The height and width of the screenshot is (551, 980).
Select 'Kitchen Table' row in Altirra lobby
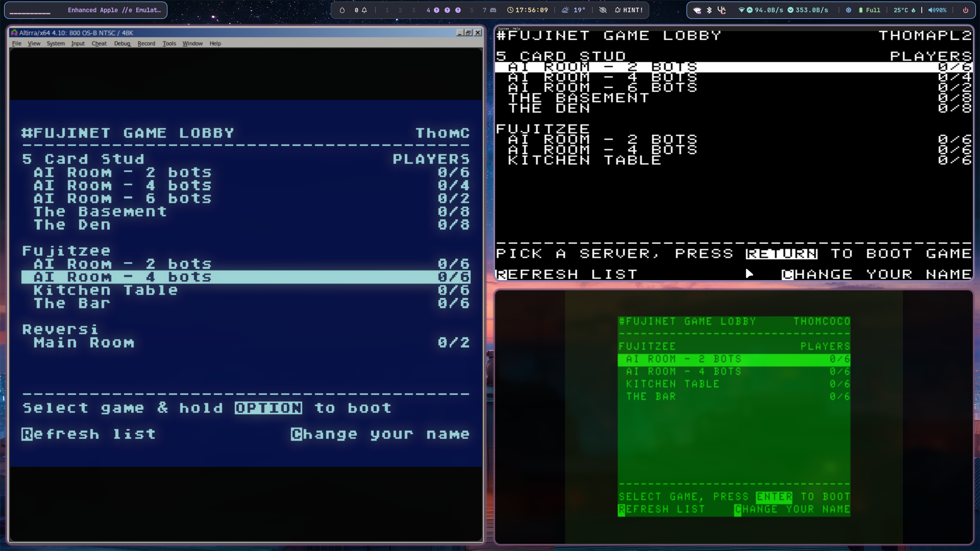[x=246, y=290]
